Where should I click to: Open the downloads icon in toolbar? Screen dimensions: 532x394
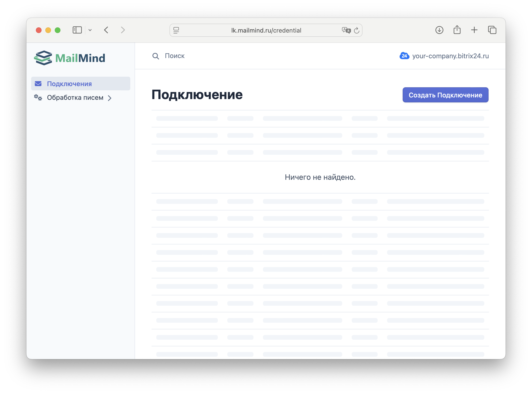pos(439,30)
